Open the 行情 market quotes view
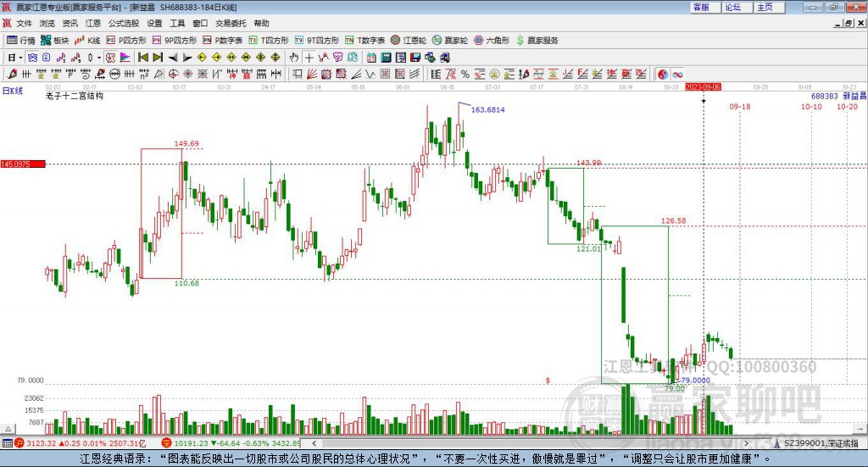868x467 pixels. 20,41
